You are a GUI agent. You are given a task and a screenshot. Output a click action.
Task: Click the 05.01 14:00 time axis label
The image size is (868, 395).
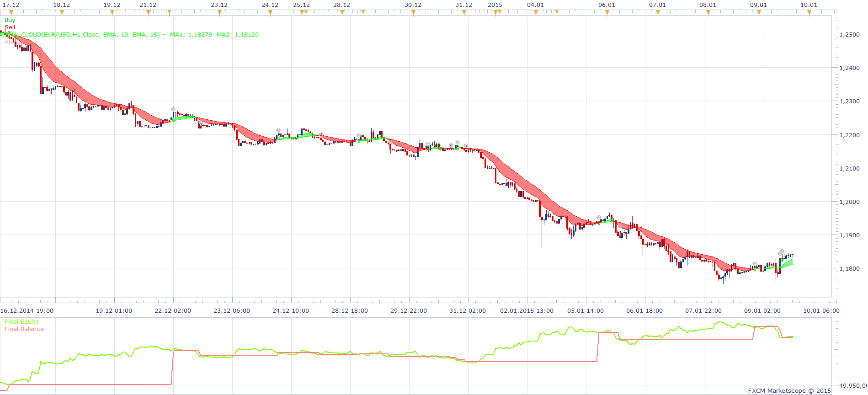coord(586,311)
